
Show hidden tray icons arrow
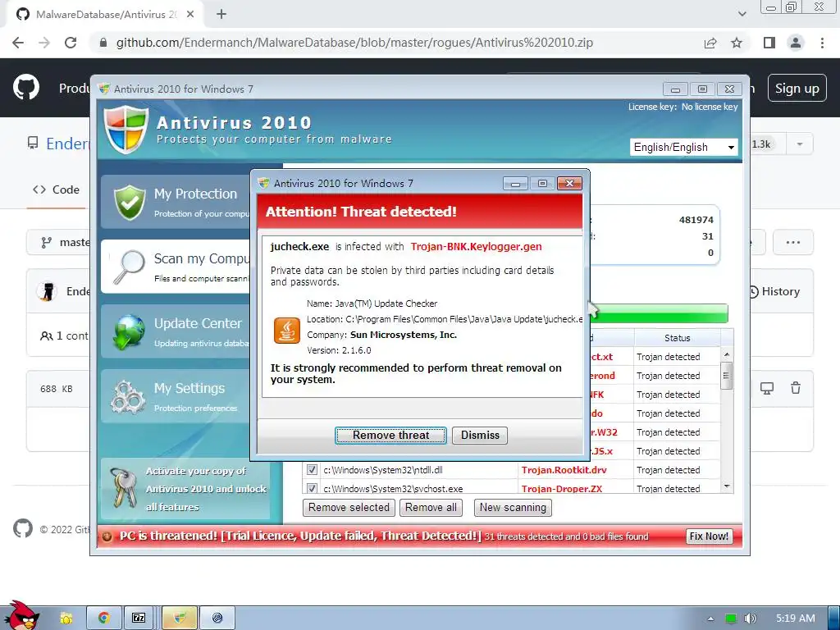(x=710, y=619)
